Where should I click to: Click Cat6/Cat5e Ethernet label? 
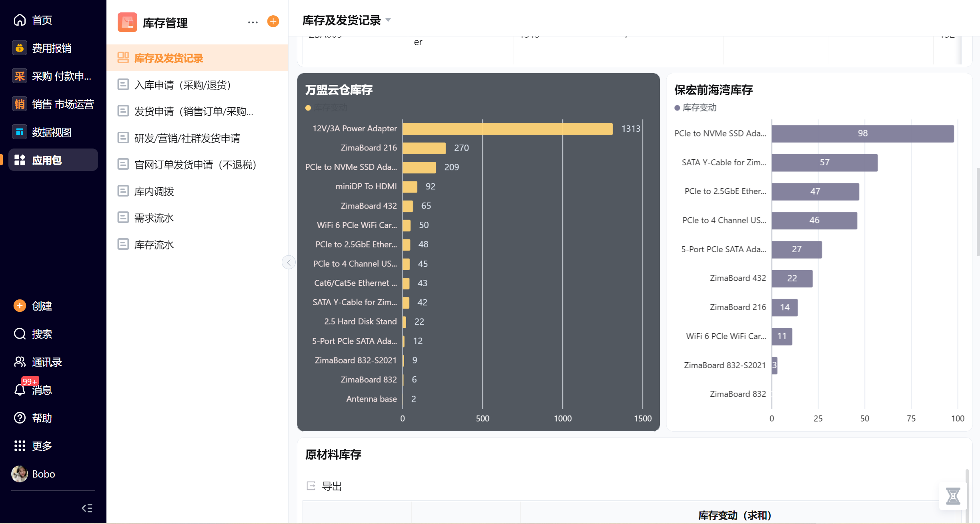point(355,283)
